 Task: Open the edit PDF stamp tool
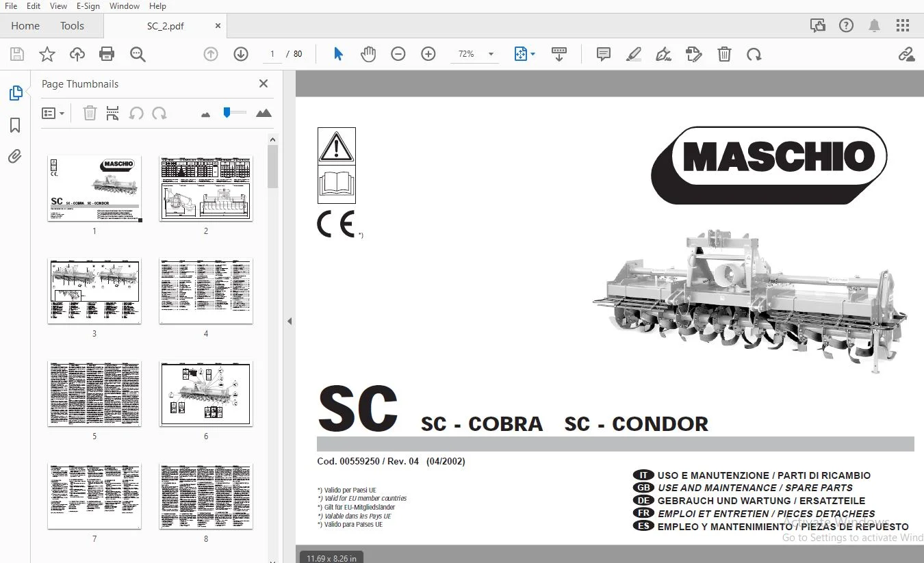coord(694,54)
